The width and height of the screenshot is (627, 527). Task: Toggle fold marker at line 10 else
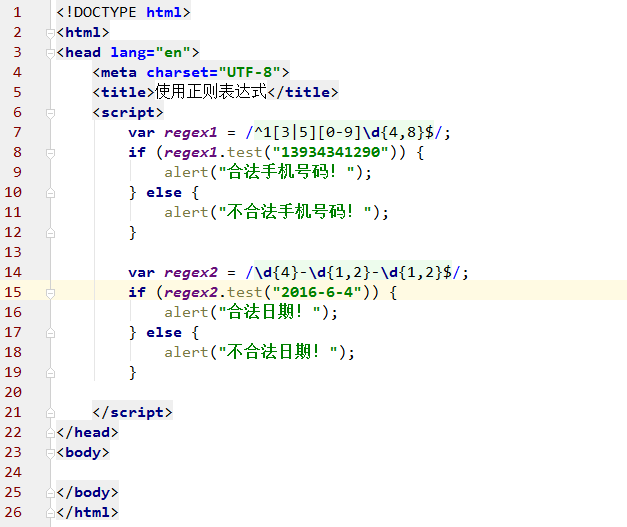50,193
